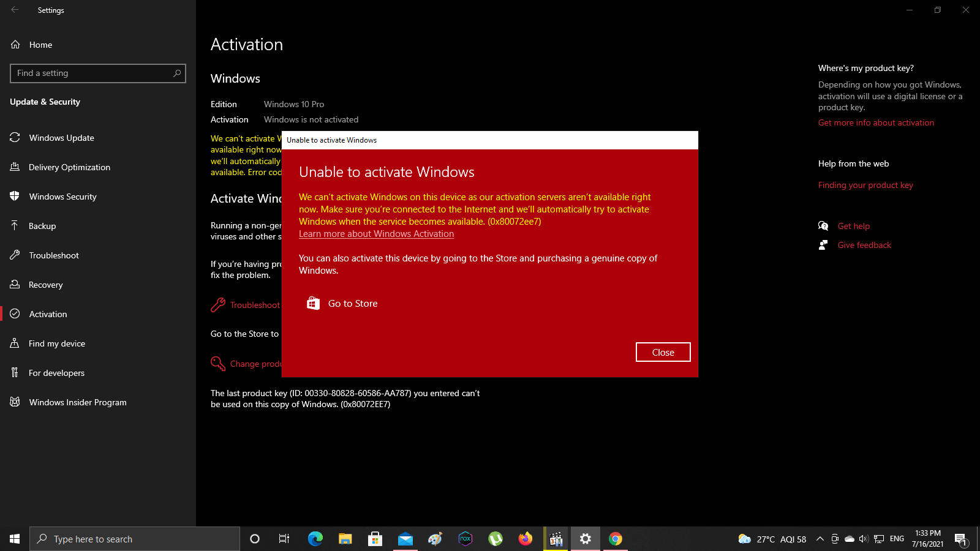Click the last product key error message

pos(345,399)
